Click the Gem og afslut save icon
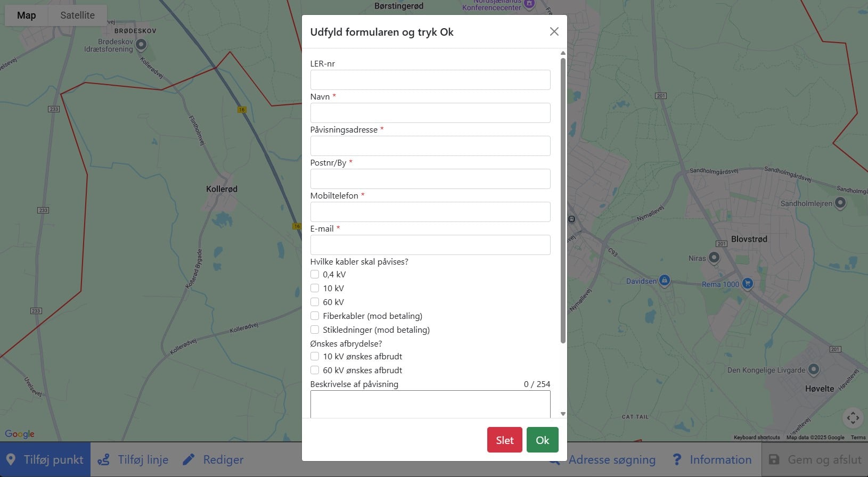868x477 pixels. click(774, 459)
